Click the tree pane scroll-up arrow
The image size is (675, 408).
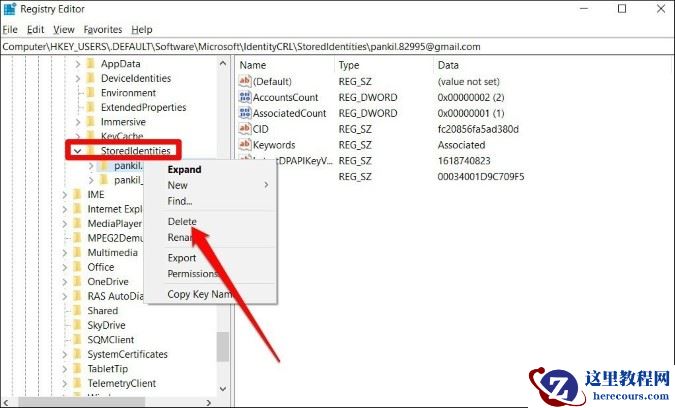(x=223, y=64)
